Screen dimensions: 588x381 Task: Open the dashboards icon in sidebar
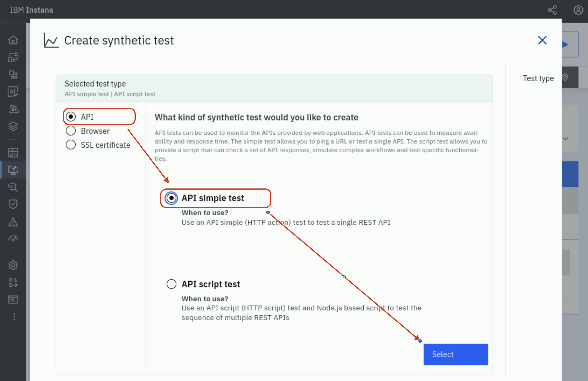(13, 152)
